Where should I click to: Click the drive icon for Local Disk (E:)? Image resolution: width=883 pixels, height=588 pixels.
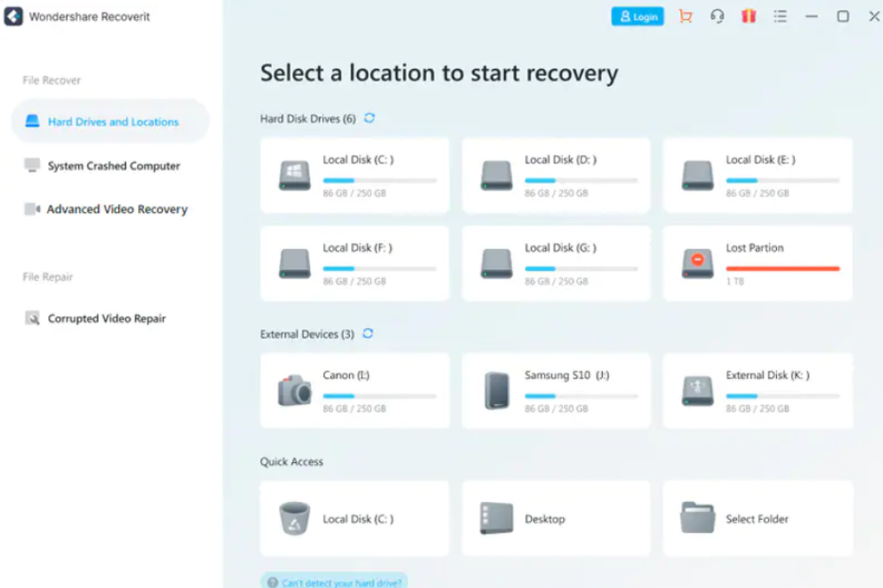tap(698, 175)
